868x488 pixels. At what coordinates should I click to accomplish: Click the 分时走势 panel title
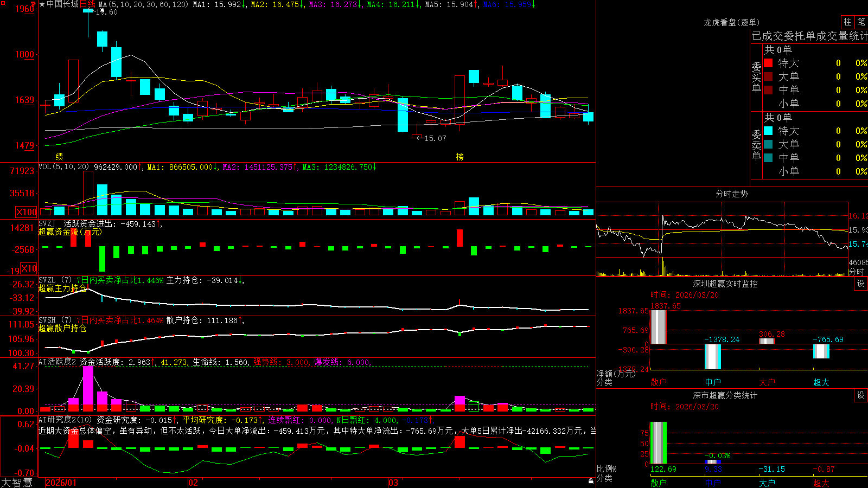(x=731, y=194)
